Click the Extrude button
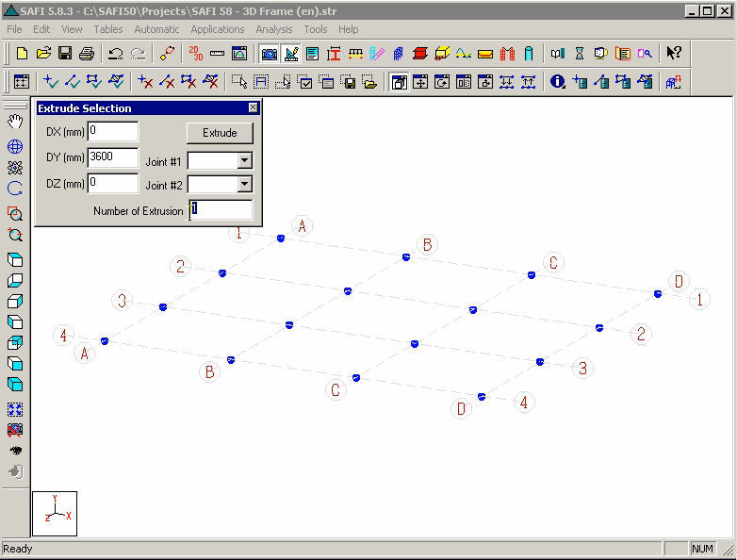Image resolution: width=737 pixels, height=560 pixels. click(x=220, y=133)
